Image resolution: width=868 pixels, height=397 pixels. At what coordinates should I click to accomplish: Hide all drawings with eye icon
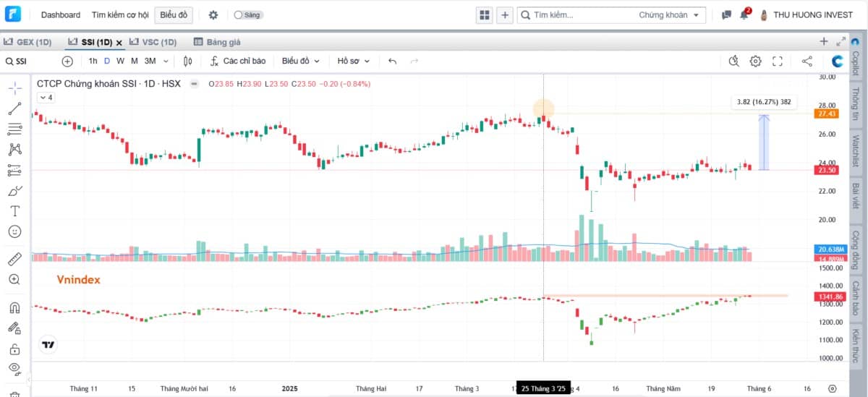[14, 369]
